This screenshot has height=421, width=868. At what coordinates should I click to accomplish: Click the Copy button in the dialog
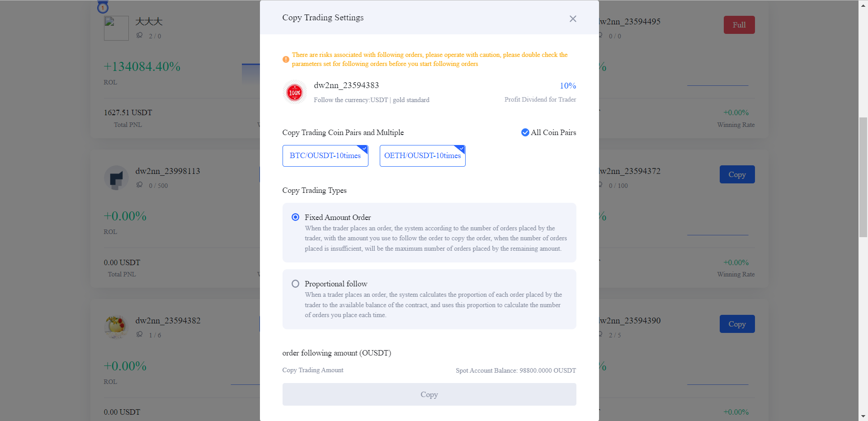429,394
